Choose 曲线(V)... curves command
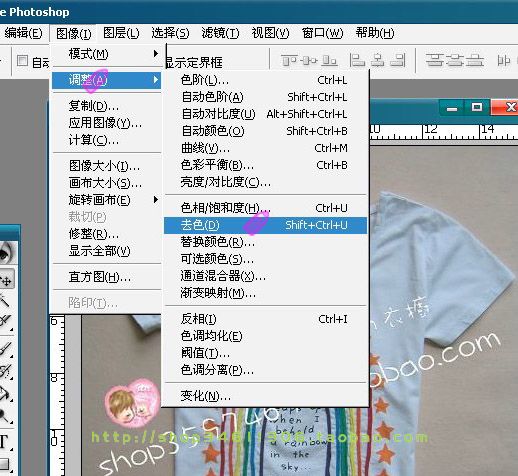 (265, 148)
